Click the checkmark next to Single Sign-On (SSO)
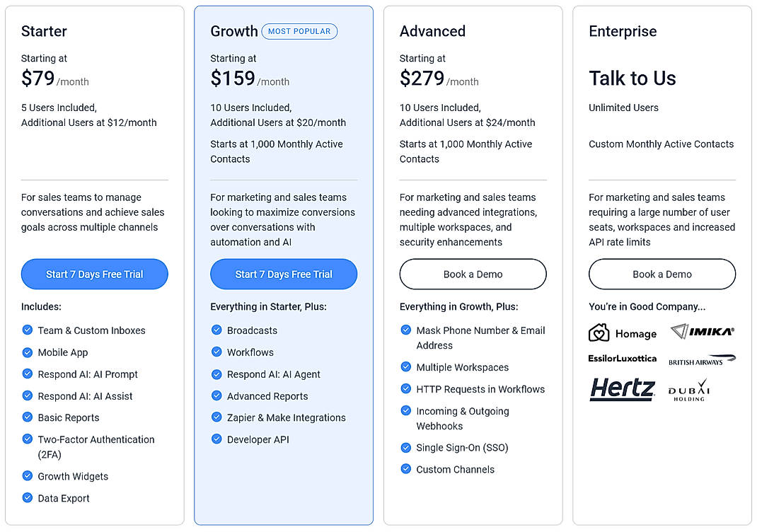The height and width of the screenshot is (532, 757). (x=405, y=448)
